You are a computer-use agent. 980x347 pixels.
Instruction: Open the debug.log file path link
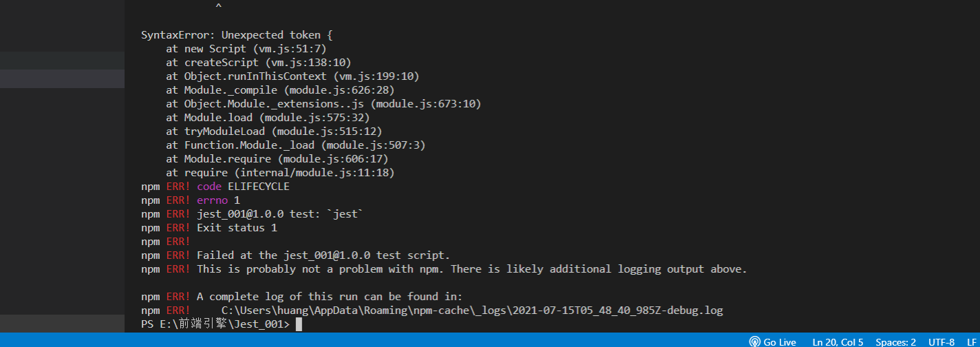pyautogui.click(x=472, y=311)
